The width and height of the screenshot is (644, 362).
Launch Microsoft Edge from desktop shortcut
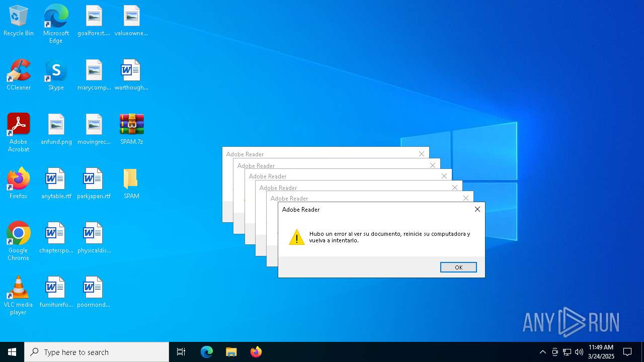pos(56,24)
